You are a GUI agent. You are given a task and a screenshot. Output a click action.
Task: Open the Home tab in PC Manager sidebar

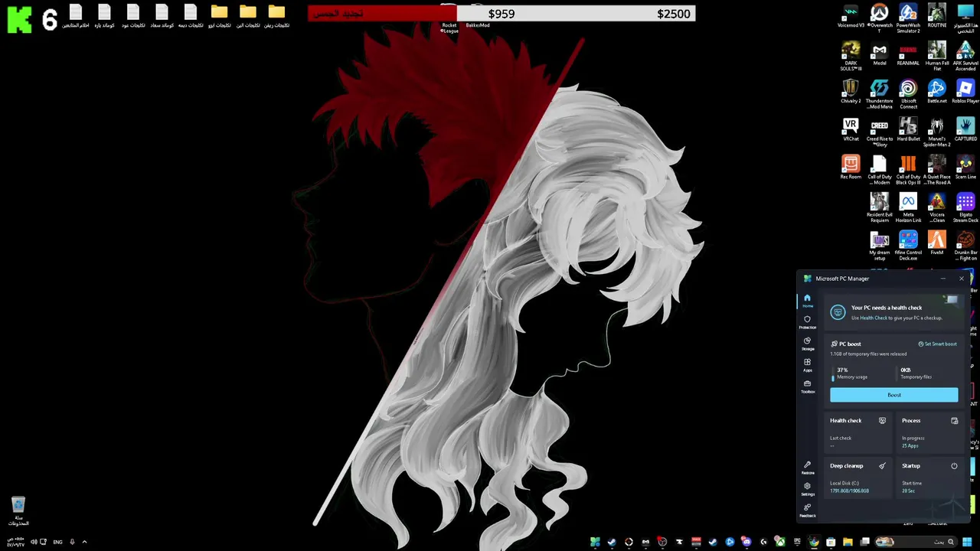click(x=807, y=300)
